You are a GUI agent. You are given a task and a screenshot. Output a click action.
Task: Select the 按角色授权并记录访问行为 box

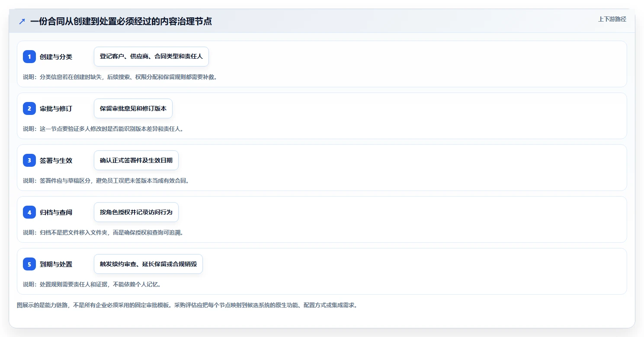(136, 212)
